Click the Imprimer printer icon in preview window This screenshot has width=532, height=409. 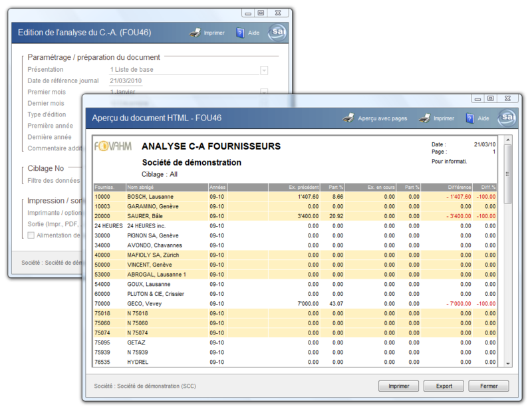tap(424, 118)
